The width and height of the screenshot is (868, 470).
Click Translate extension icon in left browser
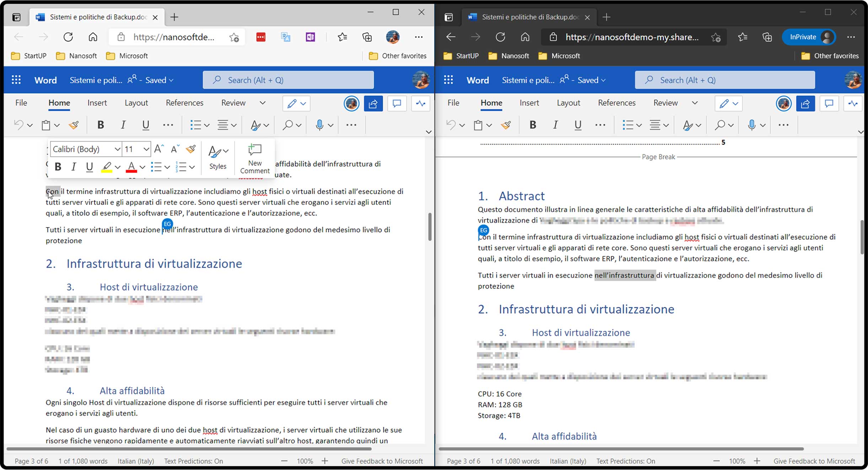tap(286, 37)
